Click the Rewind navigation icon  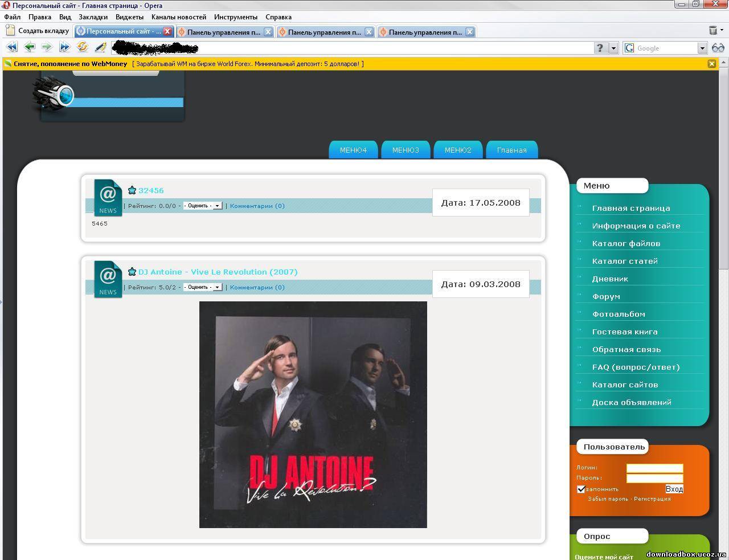(11, 47)
